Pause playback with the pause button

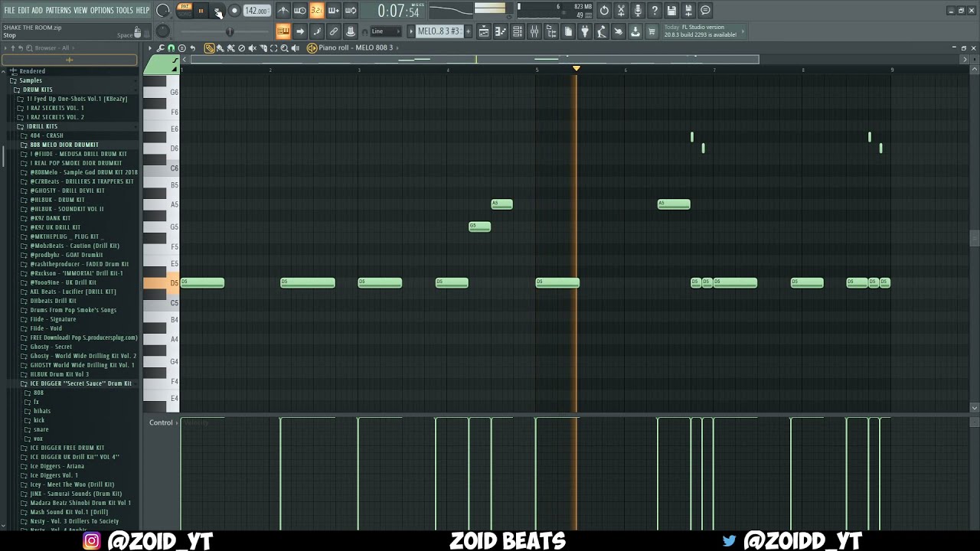pyautogui.click(x=201, y=11)
